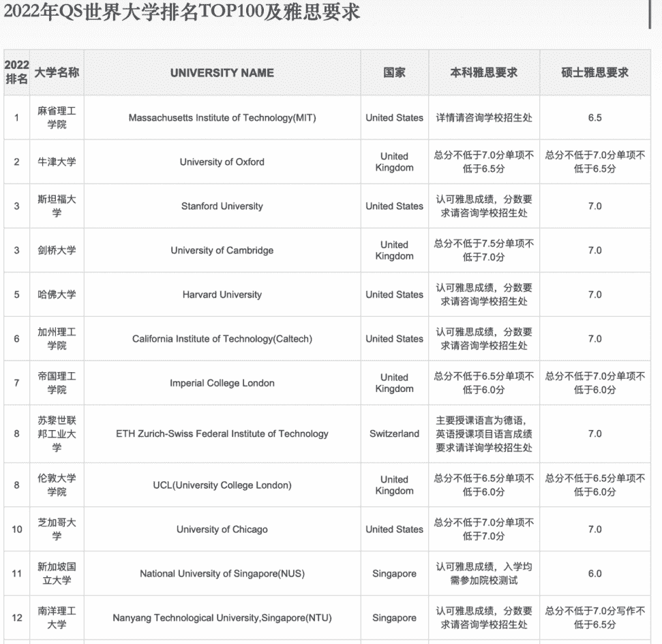Viewport: 662px width, 644px height.
Task: Click the 国家 column header
Action: (393, 72)
